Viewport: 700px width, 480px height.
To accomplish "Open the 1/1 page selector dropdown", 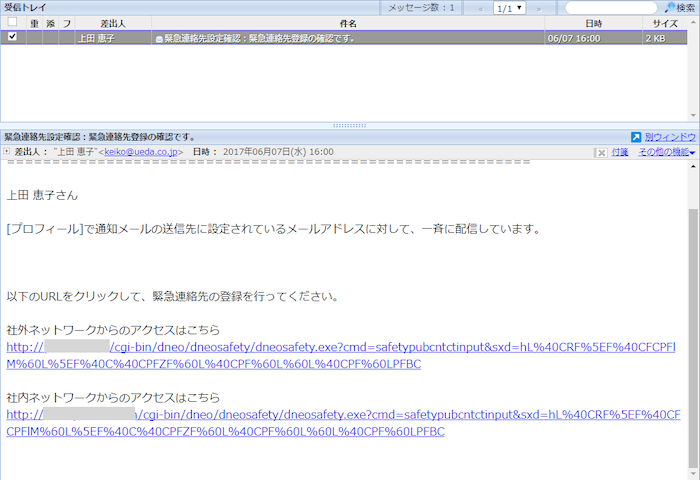I will tap(509, 8).
